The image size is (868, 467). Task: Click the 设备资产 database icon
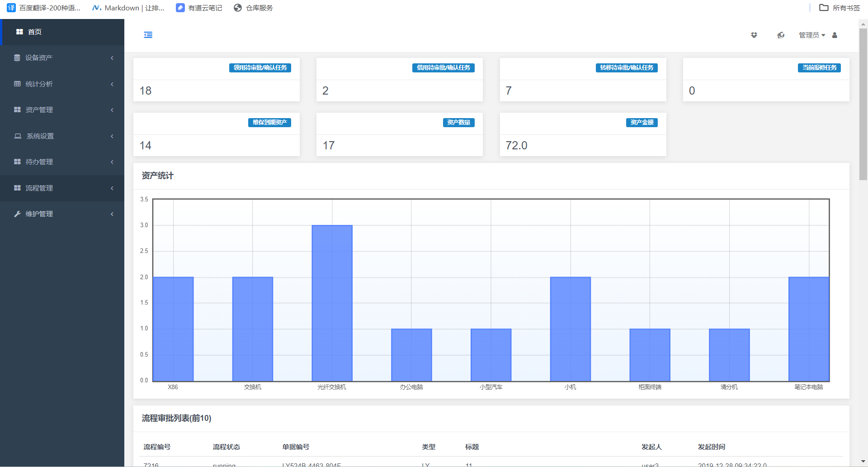click(17, 57)
